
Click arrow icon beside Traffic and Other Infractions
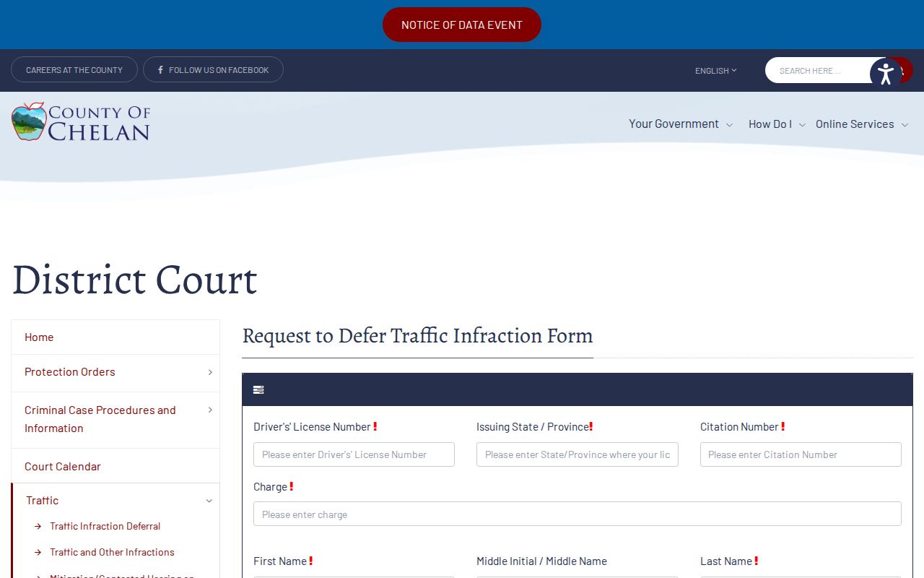38,553
